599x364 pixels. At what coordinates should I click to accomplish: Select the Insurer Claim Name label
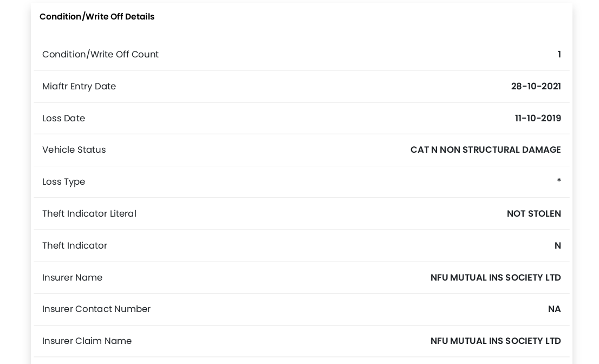[87, 341]
